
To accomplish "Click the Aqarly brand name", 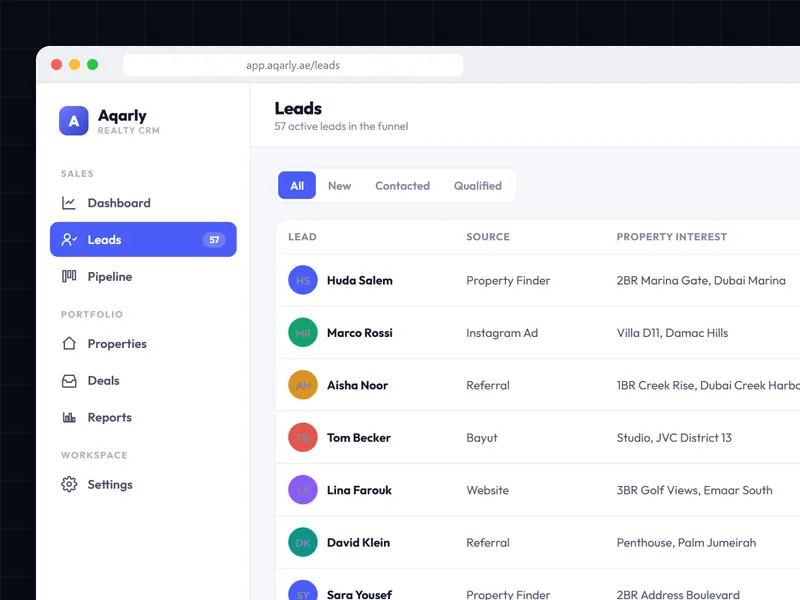I will [x=122, y=116].
